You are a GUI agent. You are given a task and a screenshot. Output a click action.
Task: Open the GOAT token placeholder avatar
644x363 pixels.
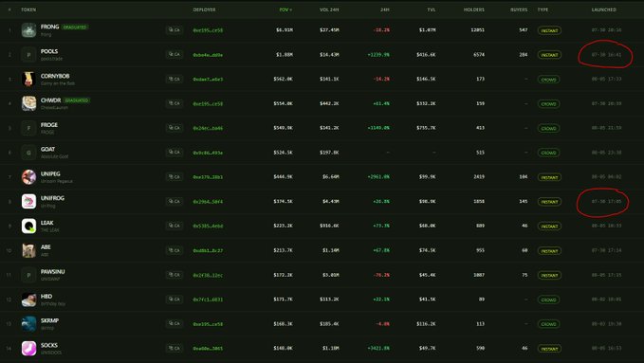[28, 153]
